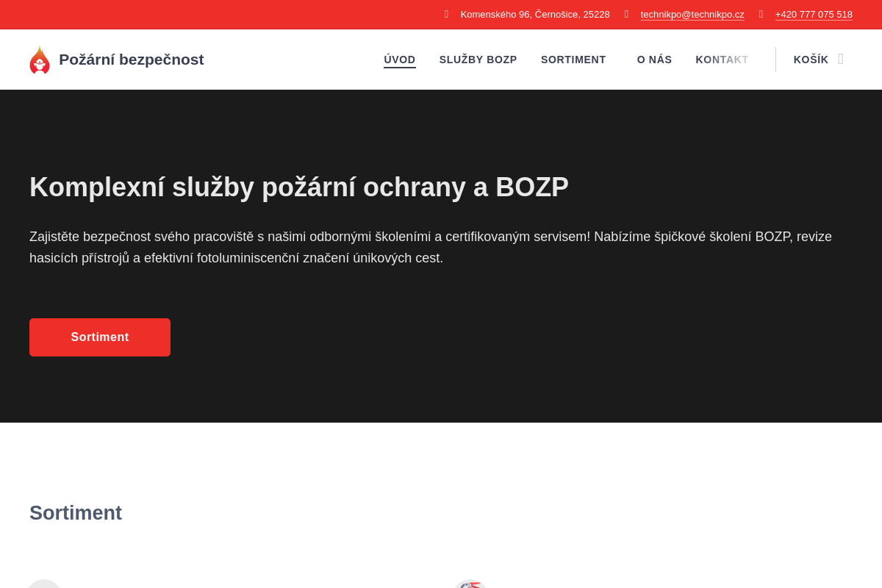Select ÚVOD in the navigation menu
Viewport: 882px width, 588px height.
click(399, 60)
